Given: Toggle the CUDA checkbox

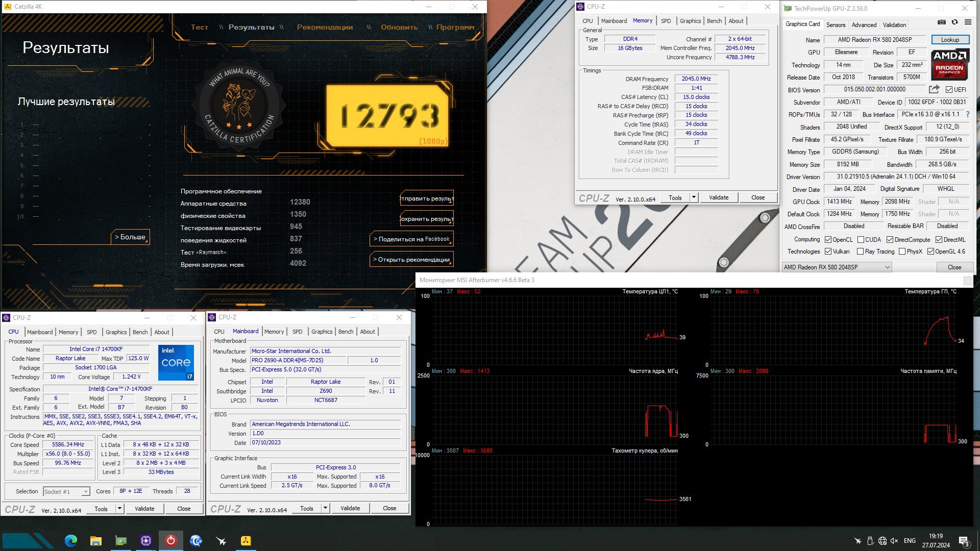Looking at the screenshot, I should [x=861, y=240].
